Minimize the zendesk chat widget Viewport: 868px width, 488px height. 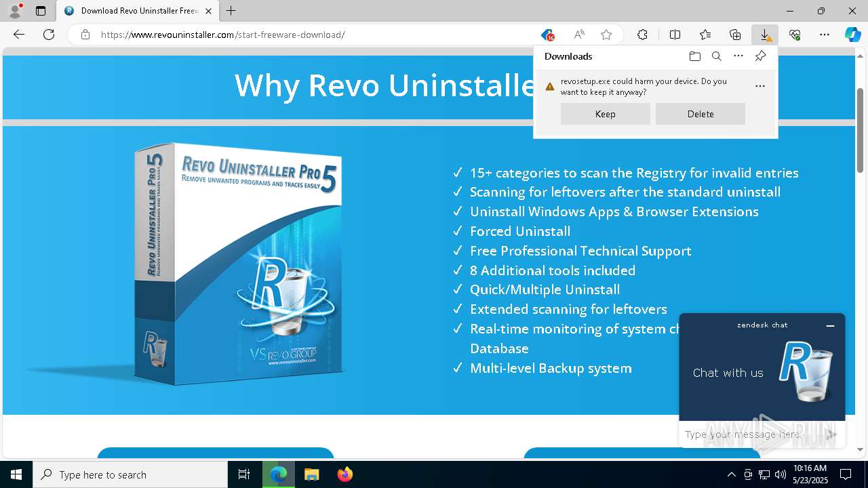pos(830,325)
